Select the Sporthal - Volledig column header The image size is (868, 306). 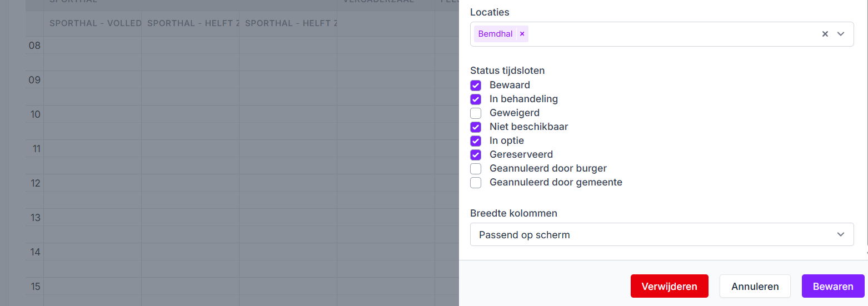click(x=93, y=23)
